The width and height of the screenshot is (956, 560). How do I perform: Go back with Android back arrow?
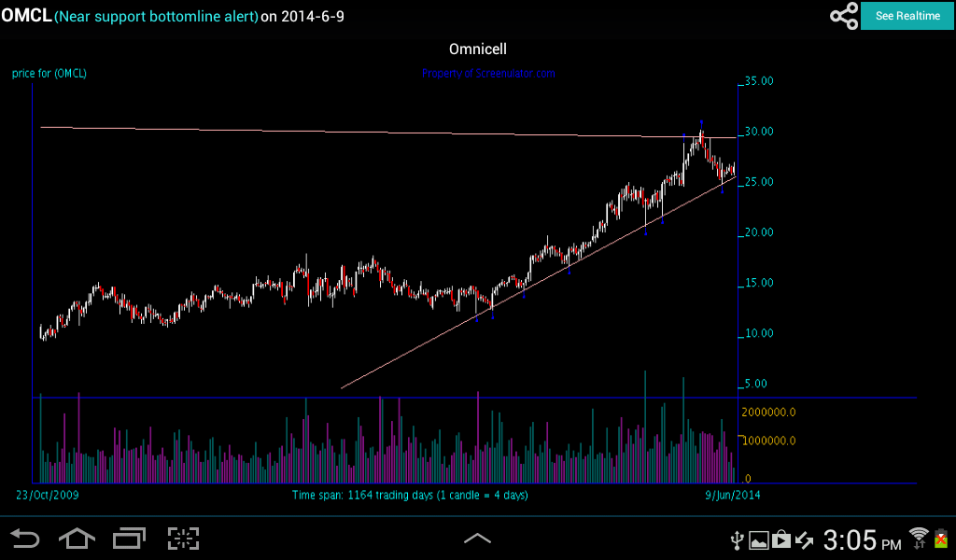pyautogui.click(x=25, y=539)
